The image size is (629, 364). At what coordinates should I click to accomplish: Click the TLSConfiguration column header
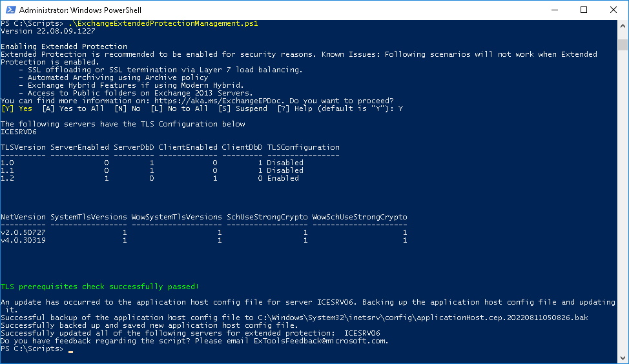tap(304, 147)
